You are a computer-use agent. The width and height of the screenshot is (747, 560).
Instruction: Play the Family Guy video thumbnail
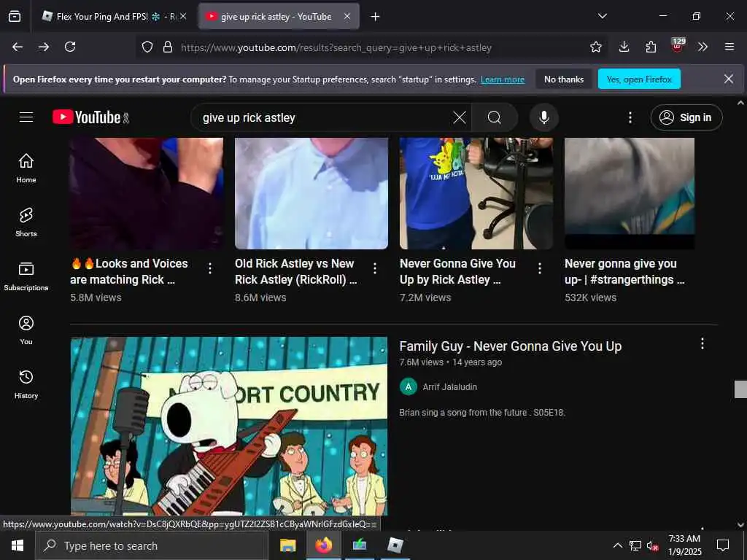[229, 426]
